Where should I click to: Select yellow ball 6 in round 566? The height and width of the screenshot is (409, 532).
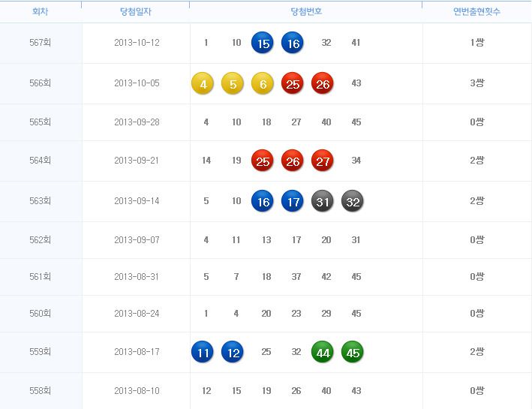point(263,83)
